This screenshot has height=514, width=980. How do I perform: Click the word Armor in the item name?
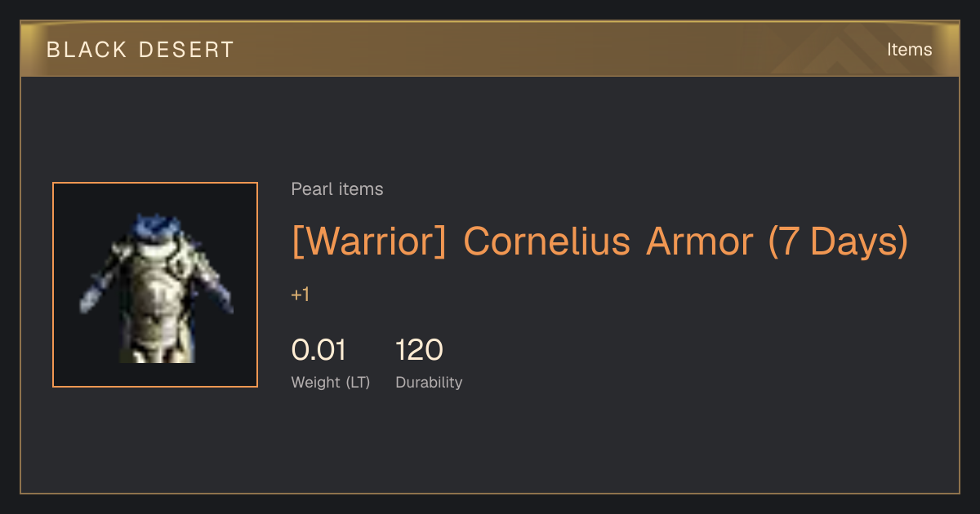(x=699, y=241)
